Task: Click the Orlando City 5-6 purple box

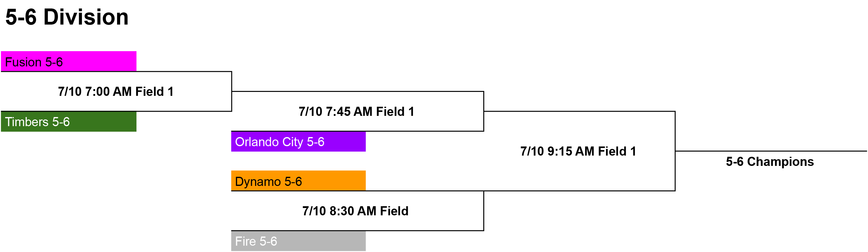Action: (x=298, y=142)
